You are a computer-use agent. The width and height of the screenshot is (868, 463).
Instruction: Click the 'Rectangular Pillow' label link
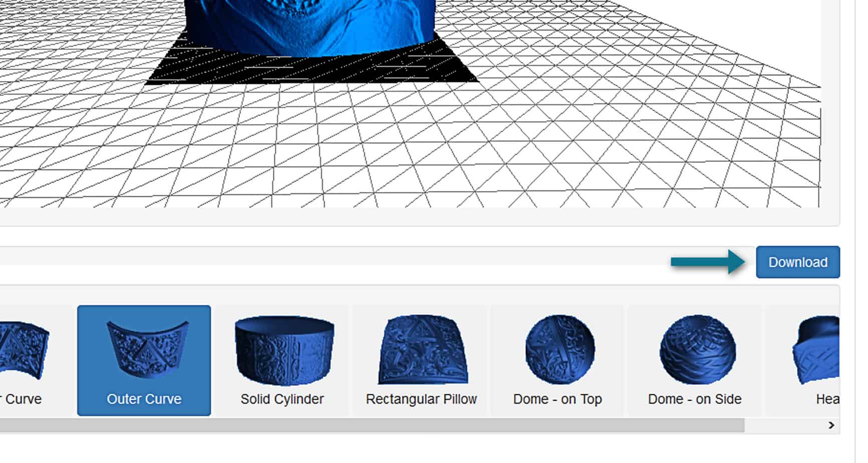(x=421, y=399)
